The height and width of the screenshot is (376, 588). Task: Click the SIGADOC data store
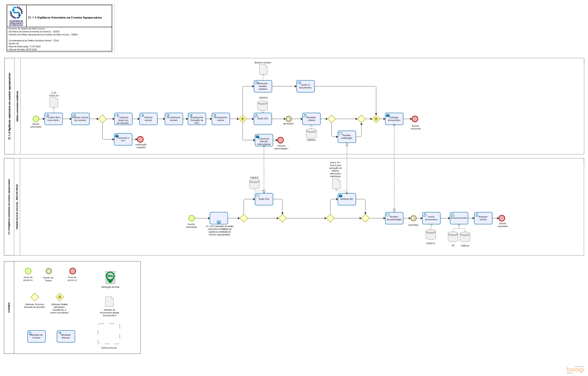click(431, 235)
